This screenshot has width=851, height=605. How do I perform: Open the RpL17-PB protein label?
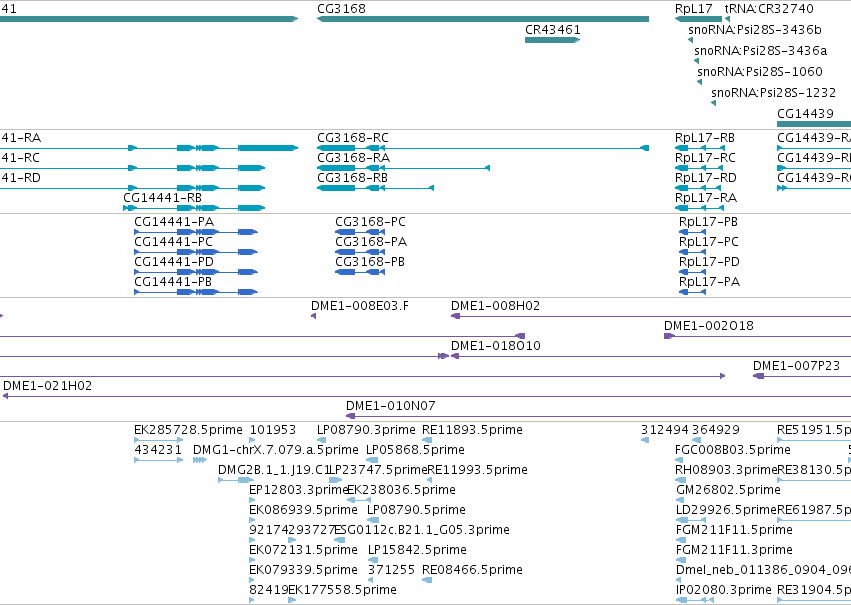pos(708,222)
